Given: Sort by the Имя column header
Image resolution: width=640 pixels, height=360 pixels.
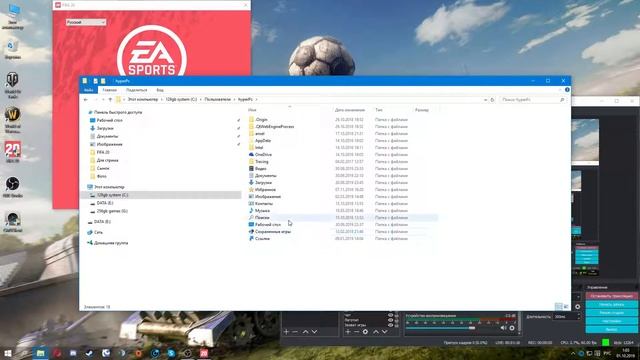Looking at the screenshot, I should click(x=252, y=110).
